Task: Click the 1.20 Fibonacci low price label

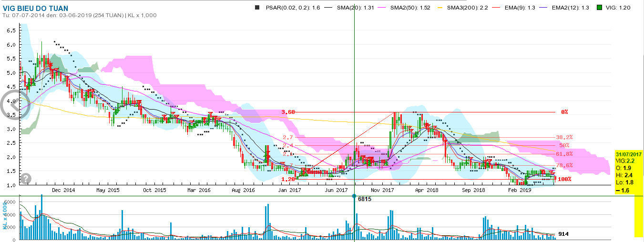Action: 288,179
